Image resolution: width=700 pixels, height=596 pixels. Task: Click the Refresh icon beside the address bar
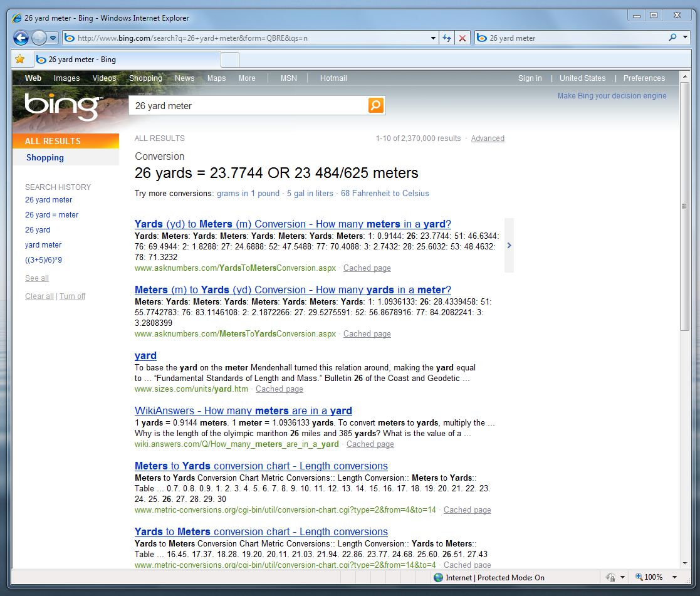[x=446, y=38]
